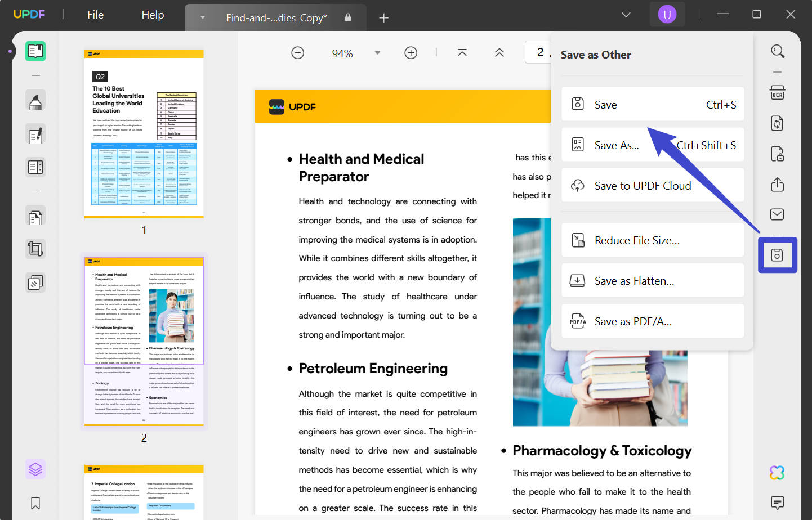Select the Crop Pages tool
The image size is (812, 520).
coord(35,248)
